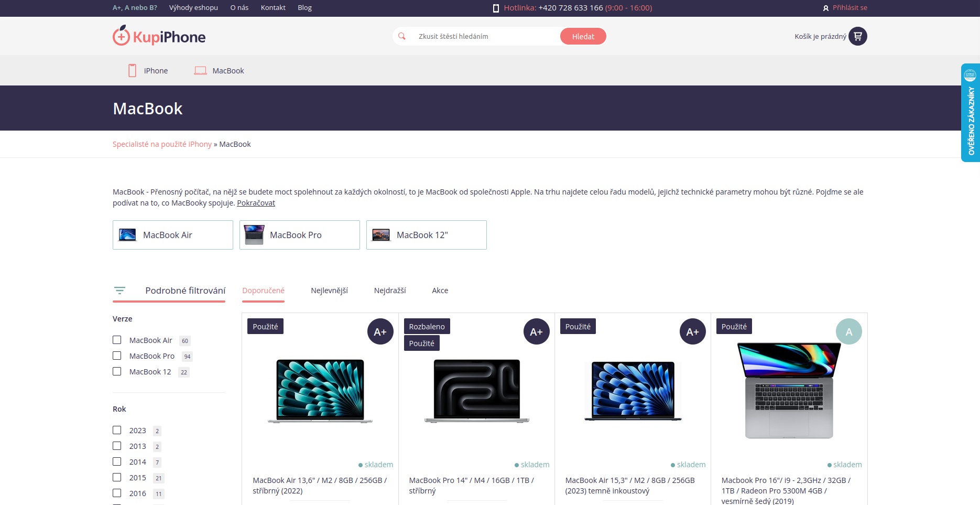
Task: Open the MacBook 12" category button
Action: click(x=427, y=235)
